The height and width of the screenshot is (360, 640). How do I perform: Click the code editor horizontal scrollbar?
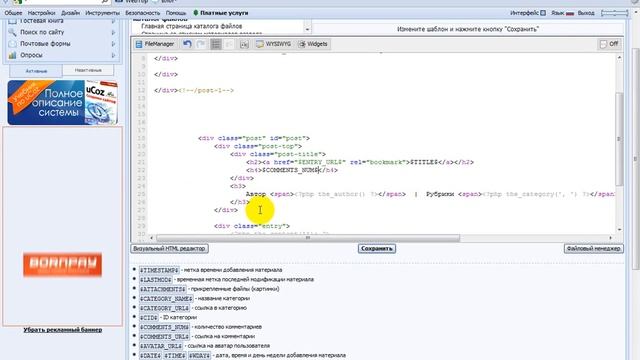pos(308,238)
